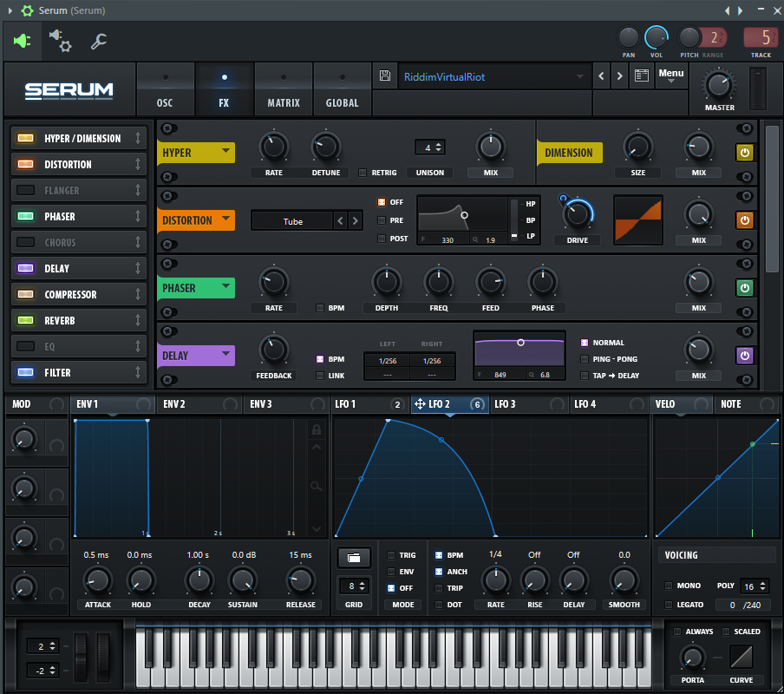Image resolution: width=784 pixels, height=694 pixels.
Task: Switch to the OSC tab
Action: 165,89
